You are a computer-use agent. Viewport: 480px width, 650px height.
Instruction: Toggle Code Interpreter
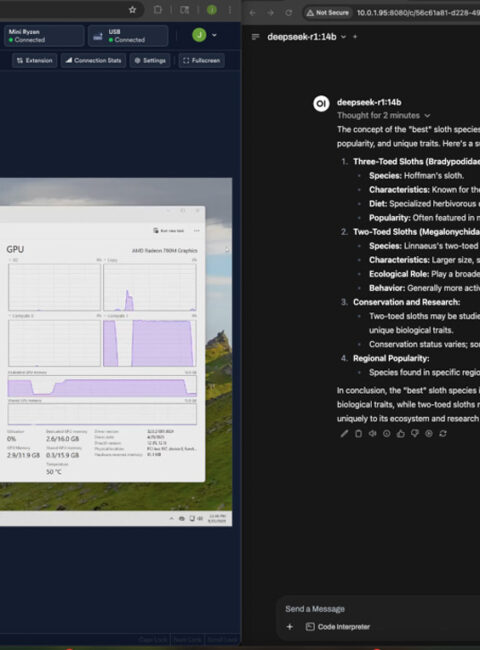click(x=338, y=627)
